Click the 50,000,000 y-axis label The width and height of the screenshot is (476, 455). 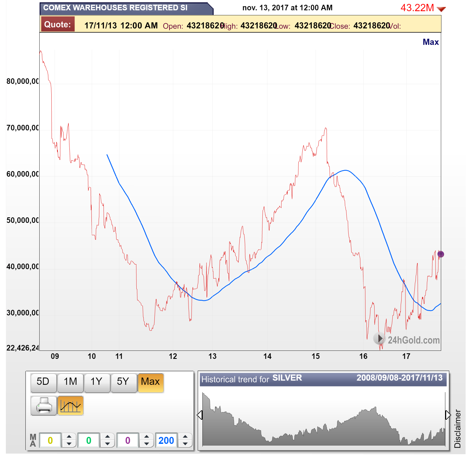tap(23, 220)
